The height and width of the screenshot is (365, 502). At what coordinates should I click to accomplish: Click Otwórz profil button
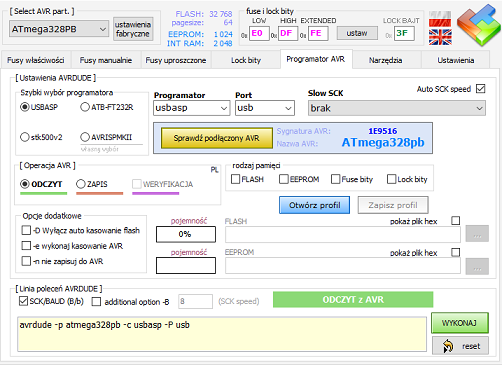point(314,205)
